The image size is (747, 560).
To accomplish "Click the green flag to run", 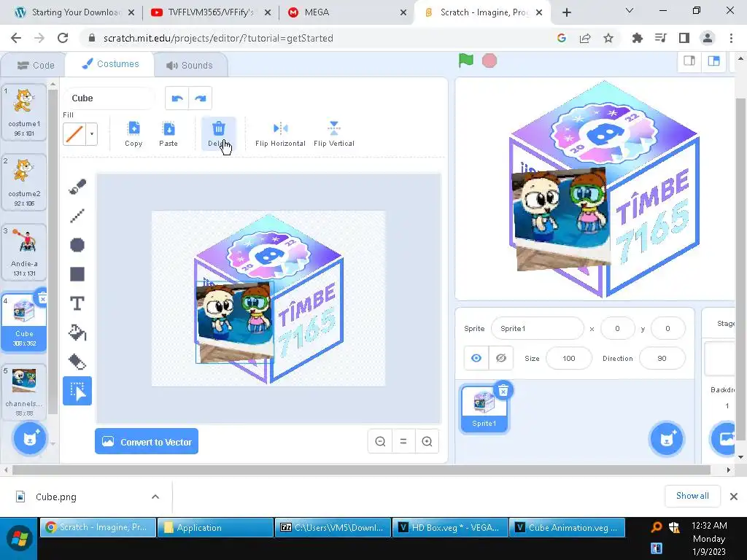I will point(466,61).
